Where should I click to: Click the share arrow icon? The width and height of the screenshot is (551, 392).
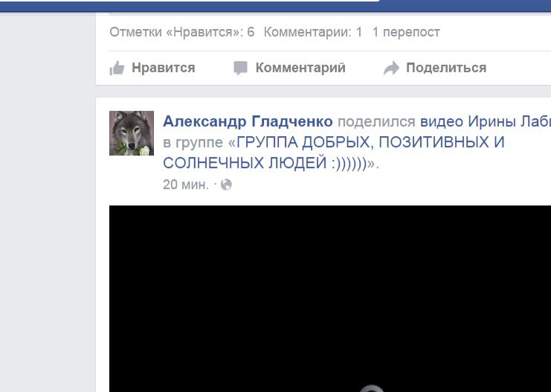click(391, 68)
